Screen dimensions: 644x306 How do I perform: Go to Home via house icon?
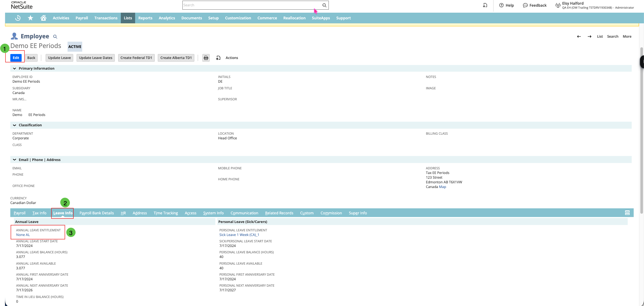click(43, 18)
